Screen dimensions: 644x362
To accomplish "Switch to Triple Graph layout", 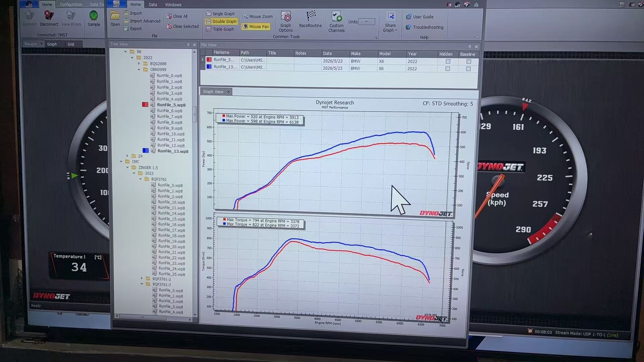I will tap(220, 29).
